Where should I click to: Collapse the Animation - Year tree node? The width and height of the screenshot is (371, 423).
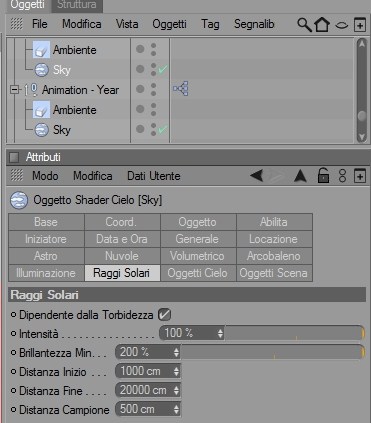[14, 90]
